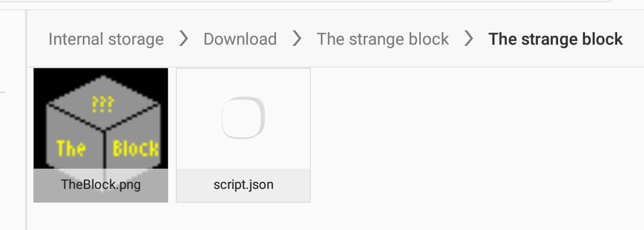The height and width of the screenshot is (230, 644).
Task: Click the yellow ??? on the cube thumbnail
Action: tap(103, 104)
